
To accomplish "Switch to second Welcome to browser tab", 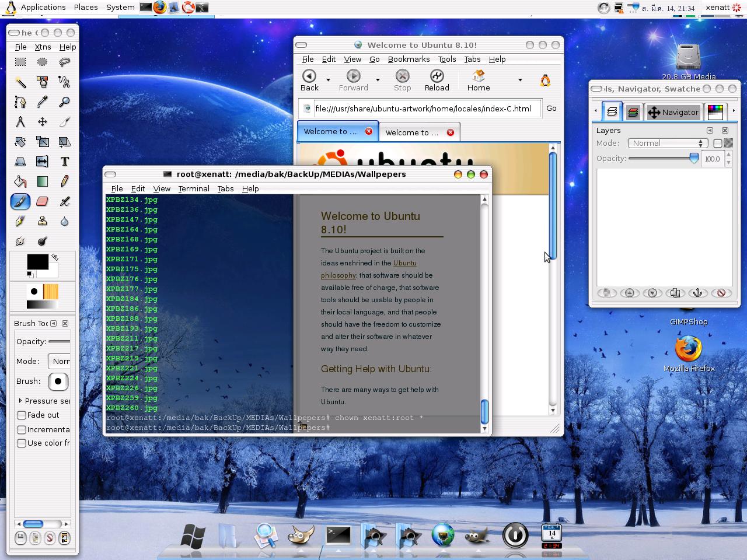I will point(419,132).
